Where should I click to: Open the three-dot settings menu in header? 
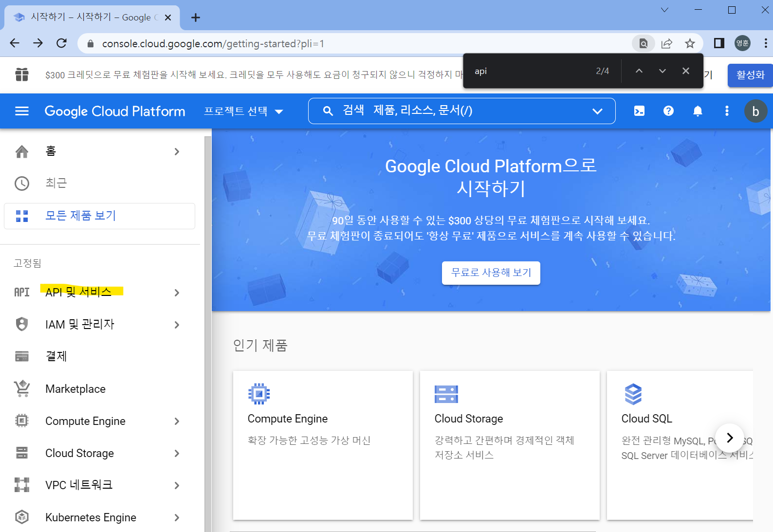(727, 111)
